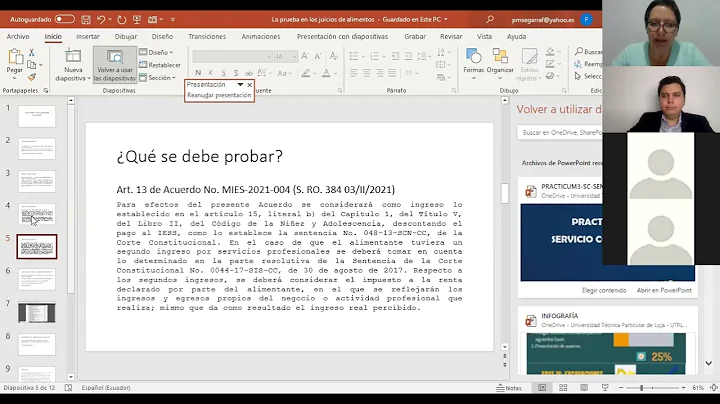Click the fit slide to window icon
The height and width of the screenshot is (404, 720).
pos(714,388)
